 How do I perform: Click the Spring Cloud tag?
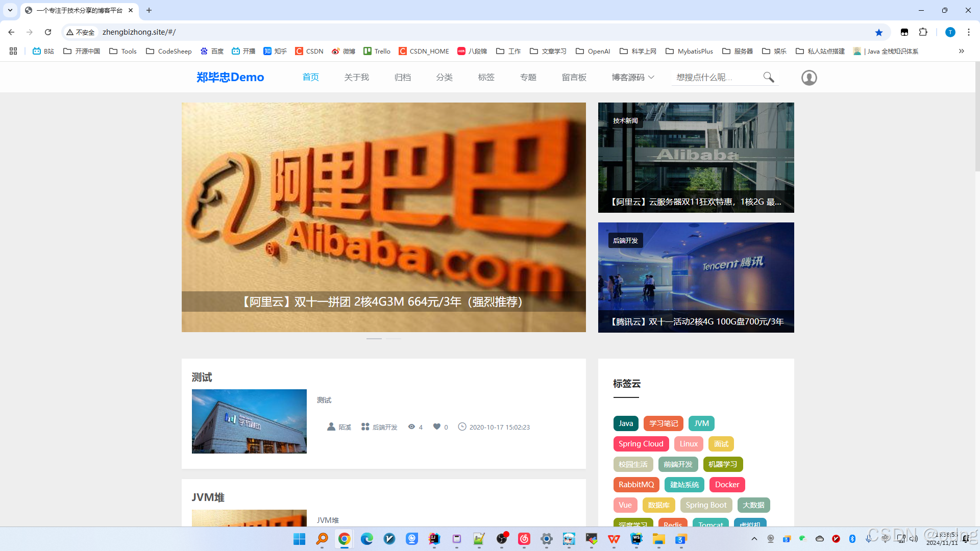coord(641,444)
